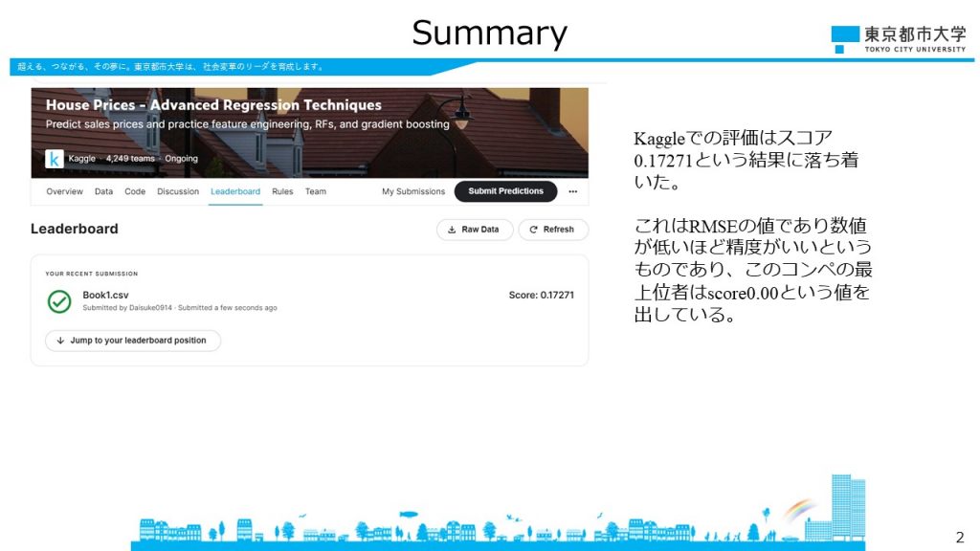This screenshot has width=980, height=551.
Task: Click the Leaderboard section heading
Action: [75, 229]
